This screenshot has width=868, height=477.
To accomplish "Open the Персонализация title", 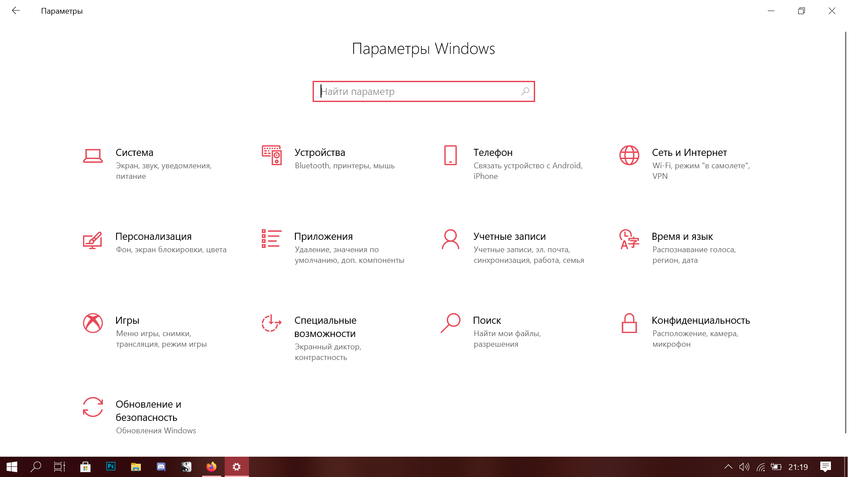I will [154, 236].
